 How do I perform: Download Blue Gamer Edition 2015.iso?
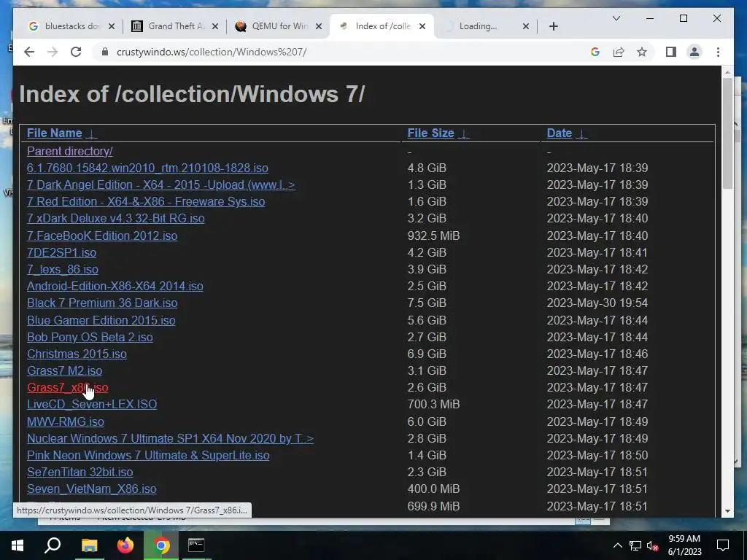(101, 320)
